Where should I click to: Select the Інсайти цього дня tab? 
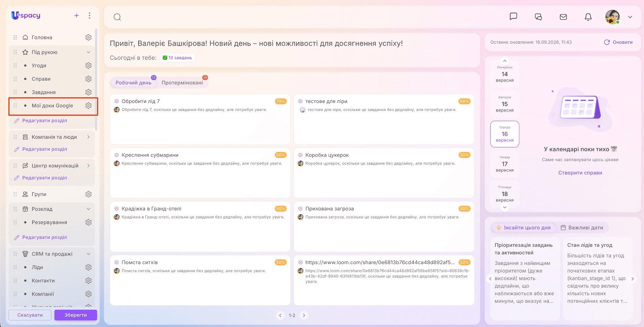pyautogui.click(x=524, y=228)
